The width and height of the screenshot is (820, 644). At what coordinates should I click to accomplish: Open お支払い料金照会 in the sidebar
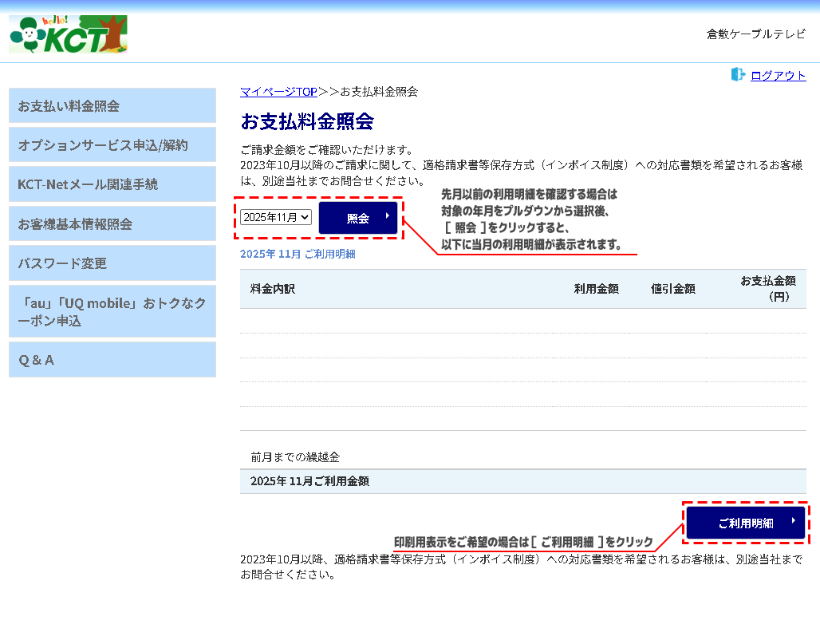[x=112, y=105]
